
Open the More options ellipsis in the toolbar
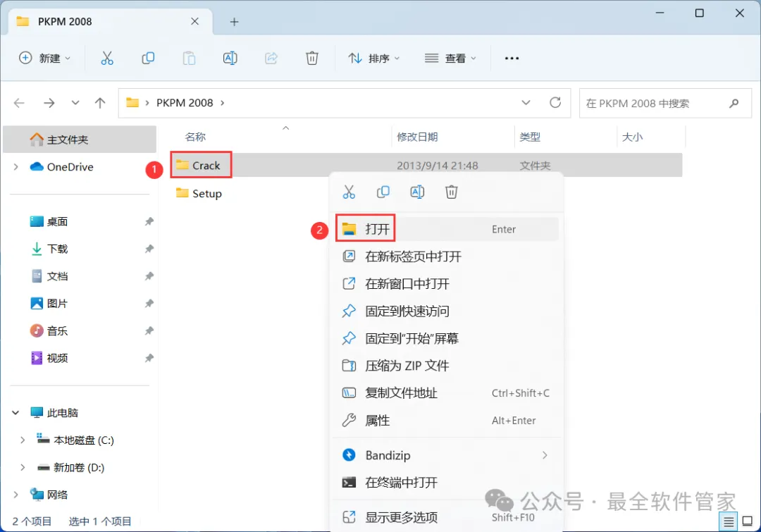[512, 58]
